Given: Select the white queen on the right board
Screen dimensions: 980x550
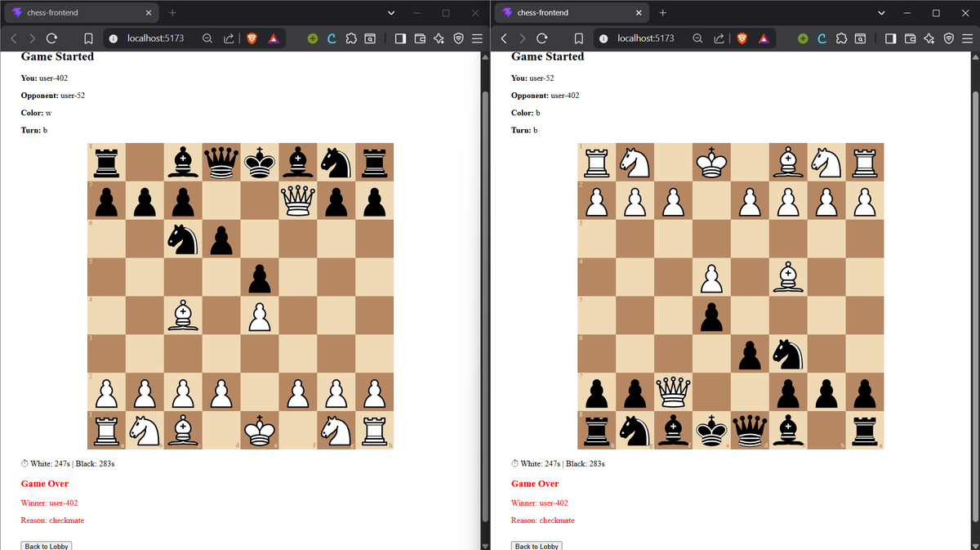Looking at the screenshot, I should 673,391.
